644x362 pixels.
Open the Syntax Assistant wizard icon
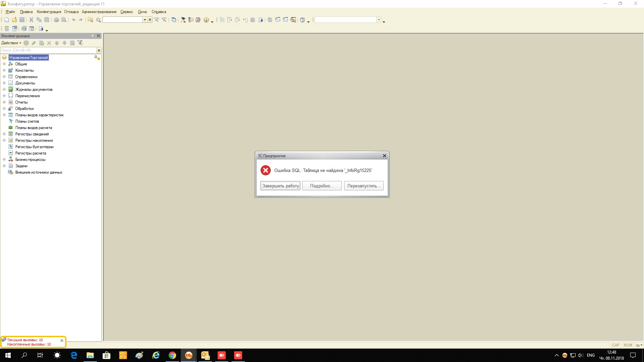pos(183,20)
